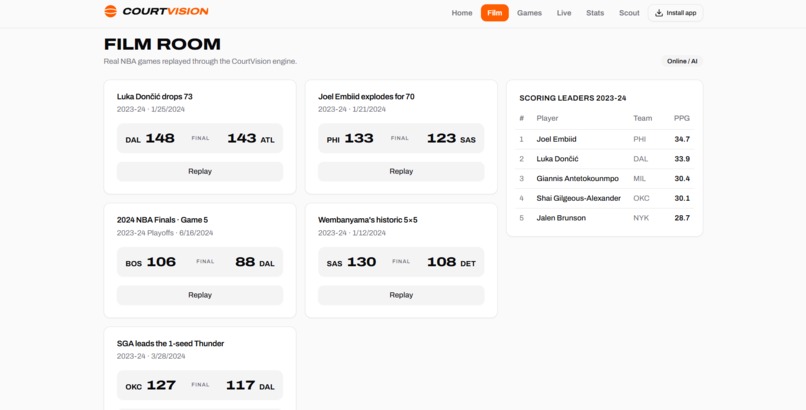This screenshot has height=410, width=806.
Task: Click the OKC 127 – 117 DAL scoreboard
Action: 200,385
